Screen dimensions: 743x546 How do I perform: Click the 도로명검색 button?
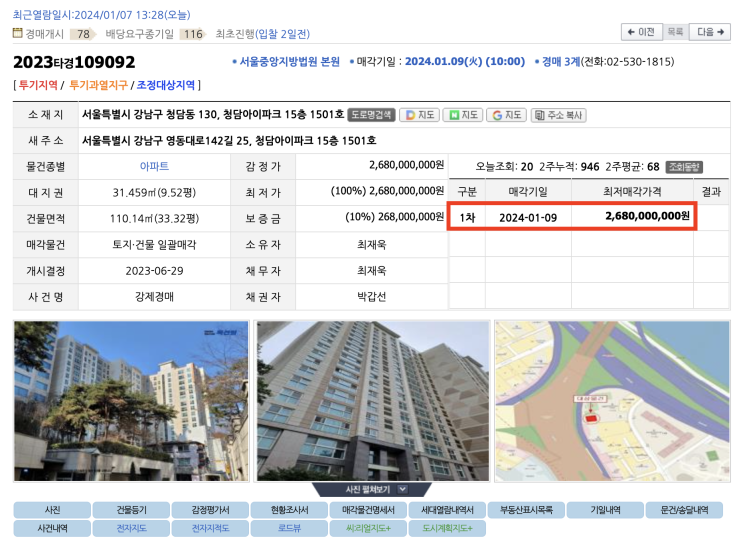pyautogui.click(x=372, y=115)
